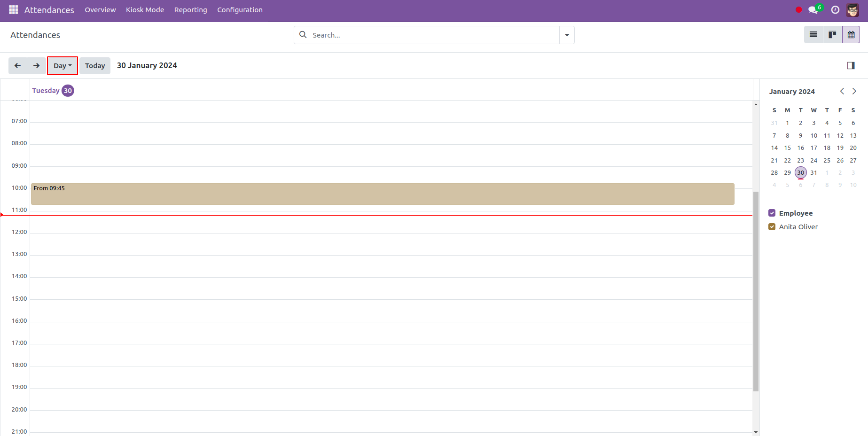Open the Configuration menu
This screenshot has height=436, width=868.
pos(240,10)
